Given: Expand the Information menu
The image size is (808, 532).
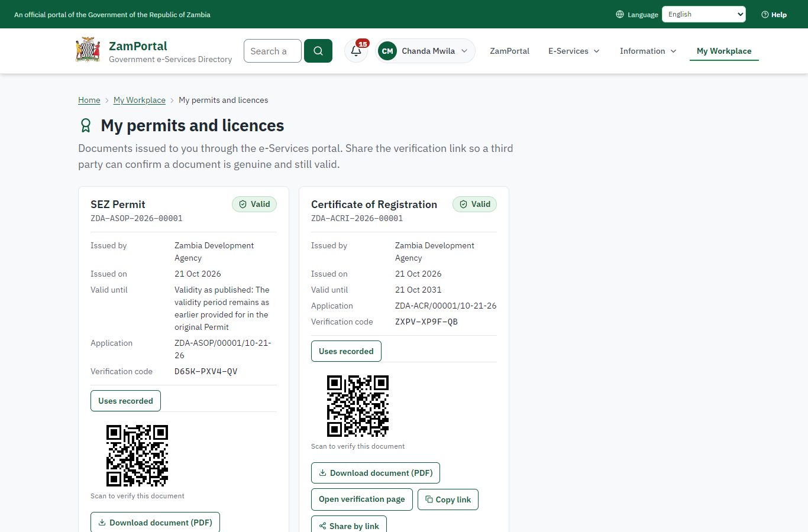Looking at the screenshot, I should [x=648, y=51].
